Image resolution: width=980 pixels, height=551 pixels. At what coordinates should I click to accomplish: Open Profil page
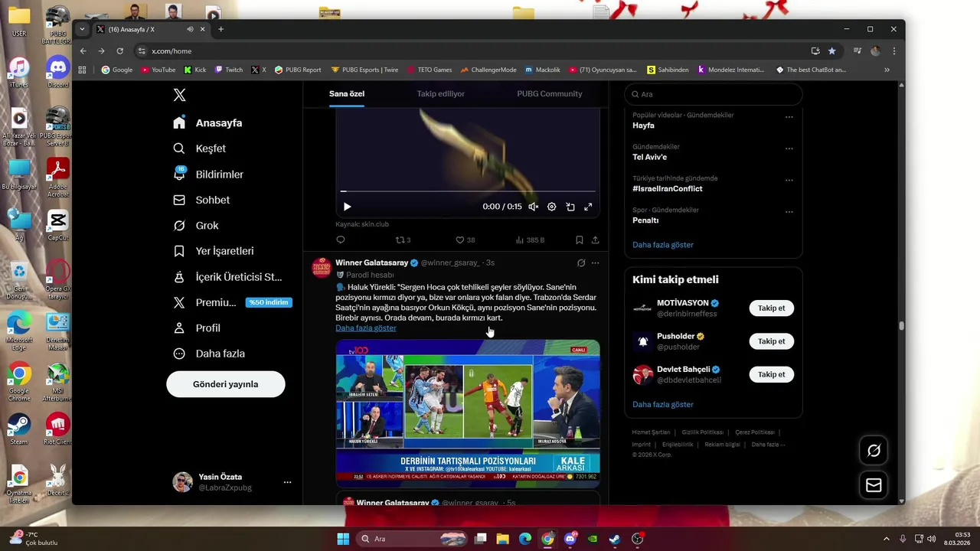point(197,328)
